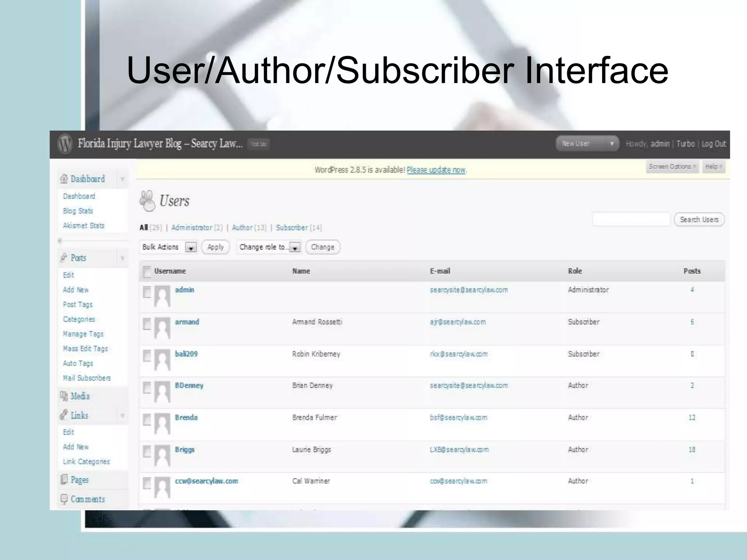The image size is (747, 560).
Task: Click armand user's avatar
Action: tap(162, 328)
